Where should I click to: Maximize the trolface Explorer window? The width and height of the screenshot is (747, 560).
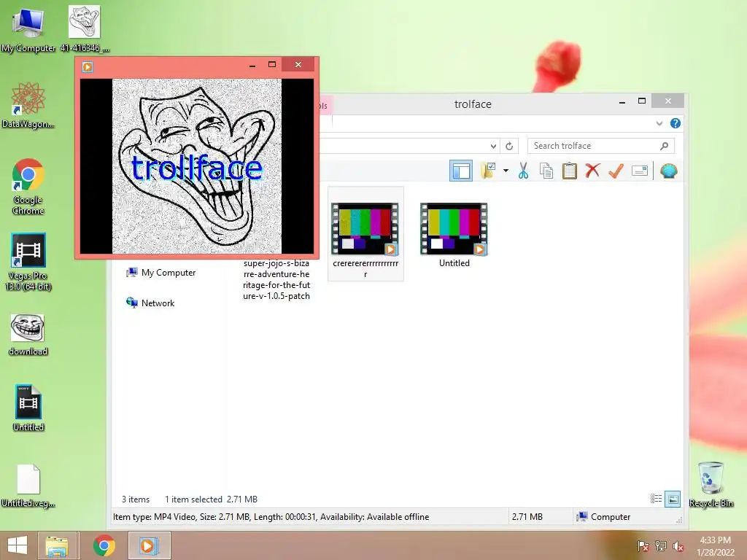[642, 101]
